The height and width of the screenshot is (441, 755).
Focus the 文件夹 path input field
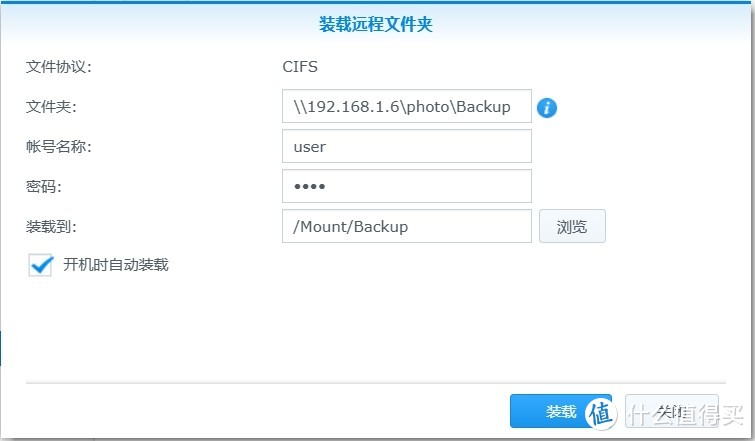tap(406, 107)
